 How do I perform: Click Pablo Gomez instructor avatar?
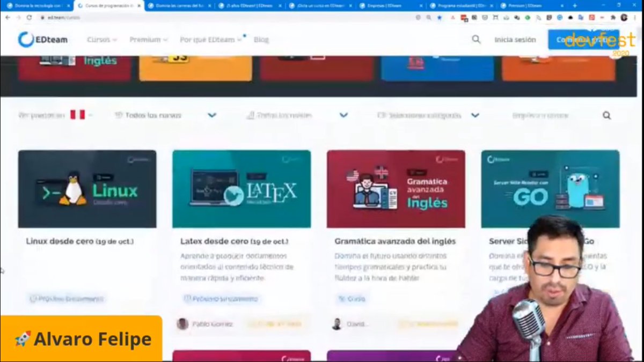[x=182, y=324]
